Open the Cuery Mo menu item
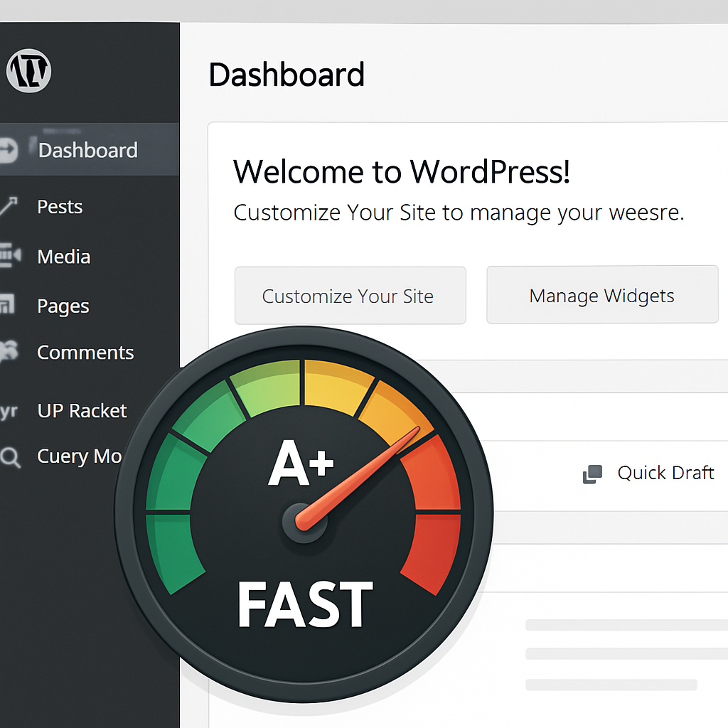The image size is (728, 728). [x=80, y=456]
